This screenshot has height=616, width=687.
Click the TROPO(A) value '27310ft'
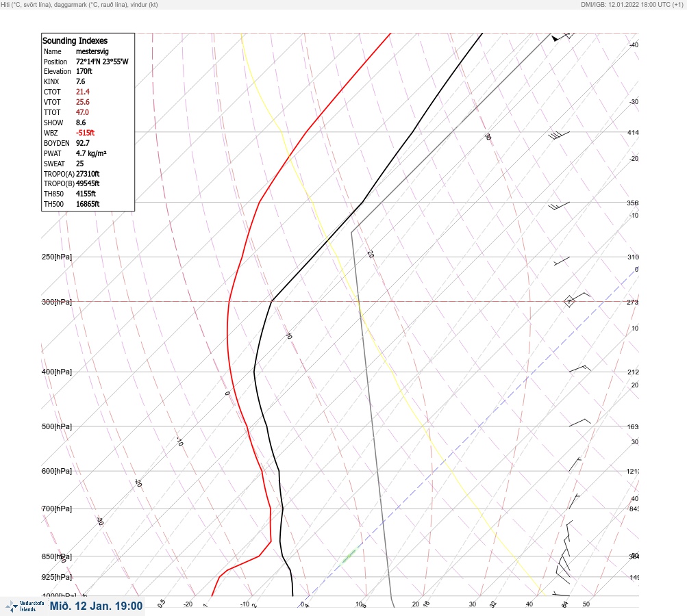click(88, 174)
